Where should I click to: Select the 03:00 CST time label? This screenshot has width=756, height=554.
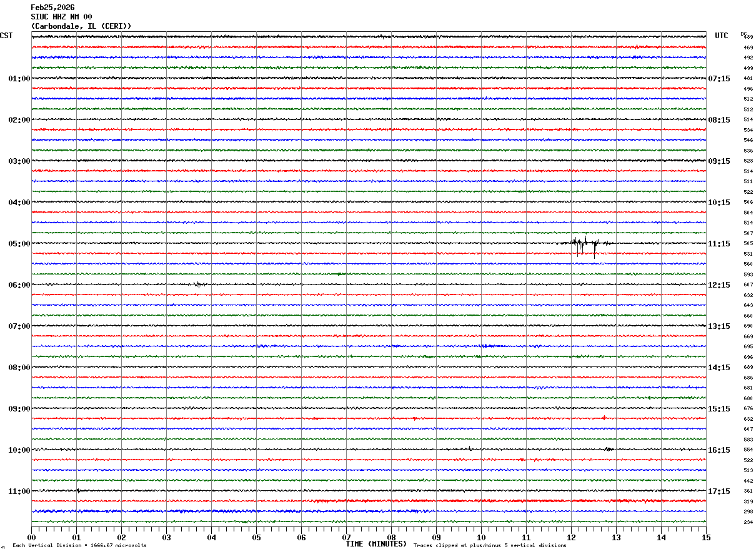pos(19,161)
